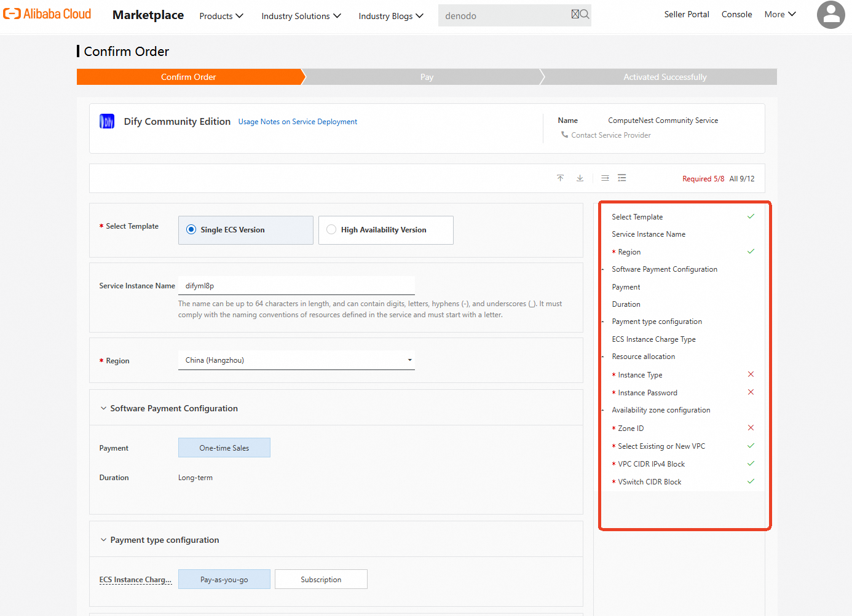This screenshot has height=616, width=852.
Task: Click the green check beside Region in outline
Action: (751, 251)
